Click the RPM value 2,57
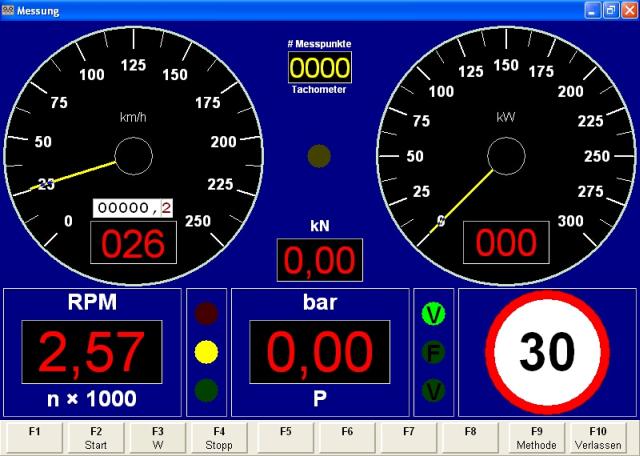Viewport: 640px width, 456px height. click(92, 352)
